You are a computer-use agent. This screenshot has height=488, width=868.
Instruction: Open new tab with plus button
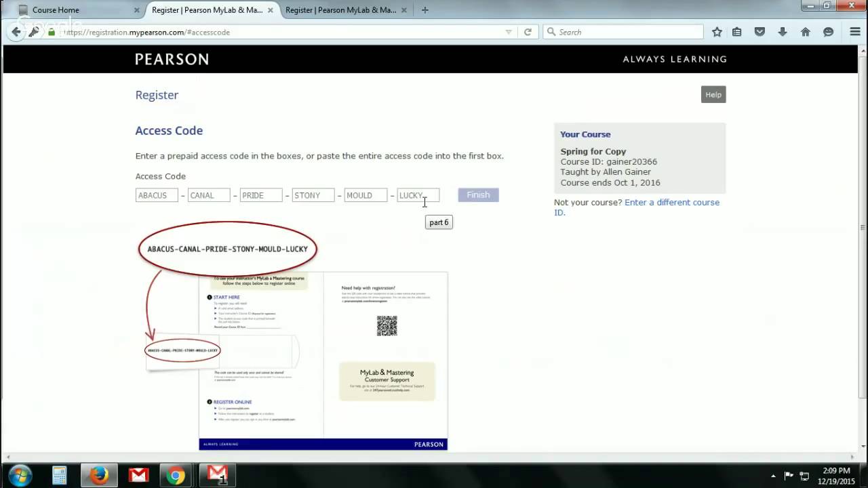[x=425, y=10]
